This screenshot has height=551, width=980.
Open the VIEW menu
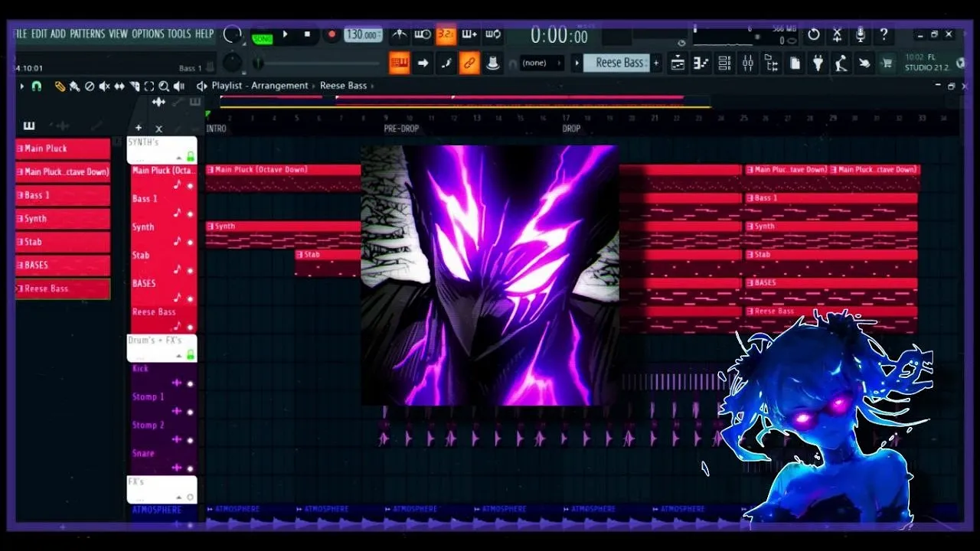(x=119, y=34)
